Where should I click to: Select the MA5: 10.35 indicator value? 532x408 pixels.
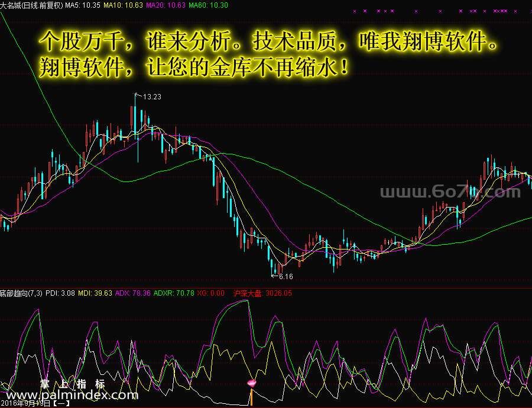pyautogui.click(x=83, y=5)
